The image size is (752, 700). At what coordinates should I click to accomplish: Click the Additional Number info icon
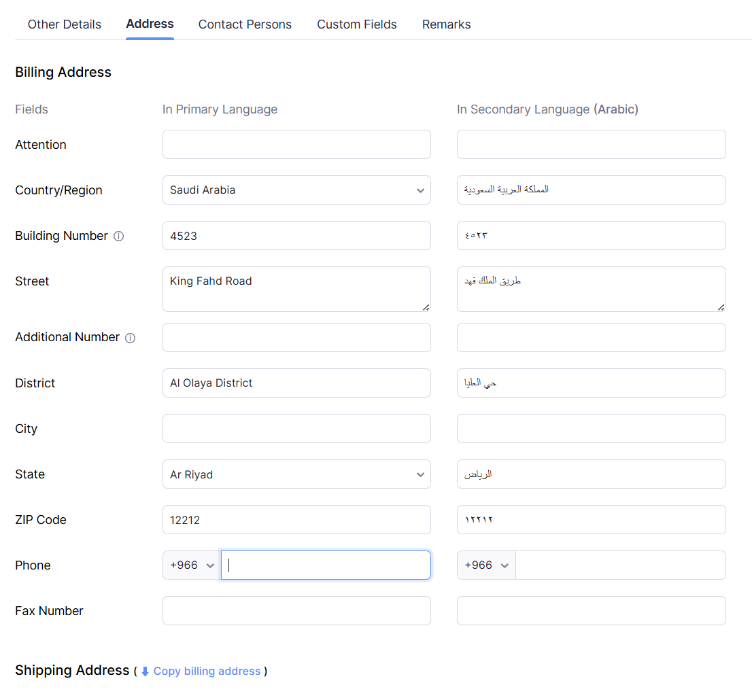click(131, 338)
